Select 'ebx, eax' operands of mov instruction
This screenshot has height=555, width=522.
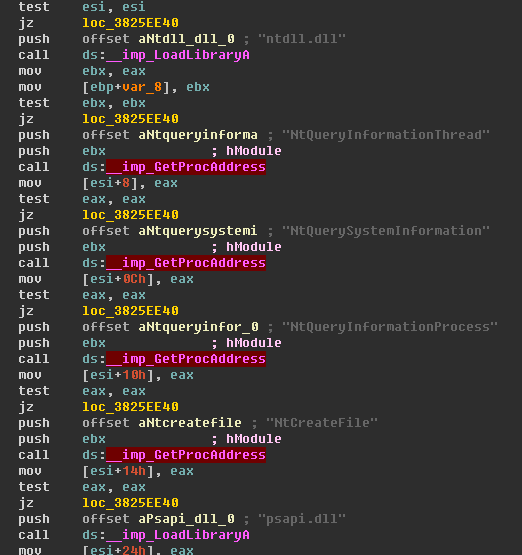pyautogui.click(x=114, y=71)
